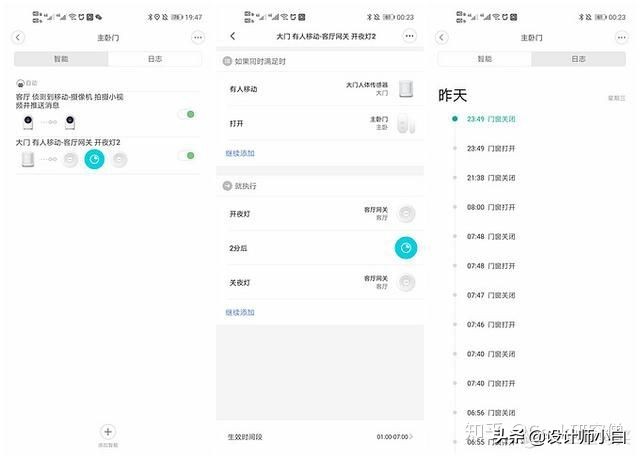Select the 21:38 门窗关闭 log entry
The image size is (640, 458).
coord(491,178)
